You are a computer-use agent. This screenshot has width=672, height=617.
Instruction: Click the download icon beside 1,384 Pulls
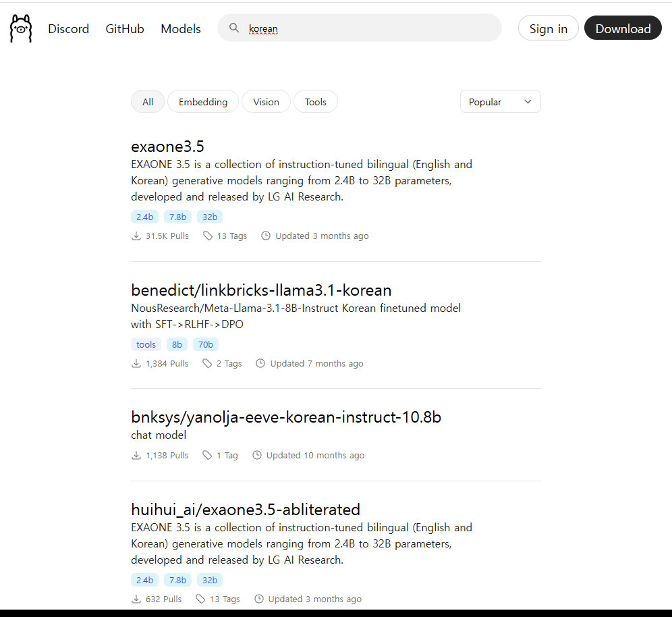[x=136, y=364]
